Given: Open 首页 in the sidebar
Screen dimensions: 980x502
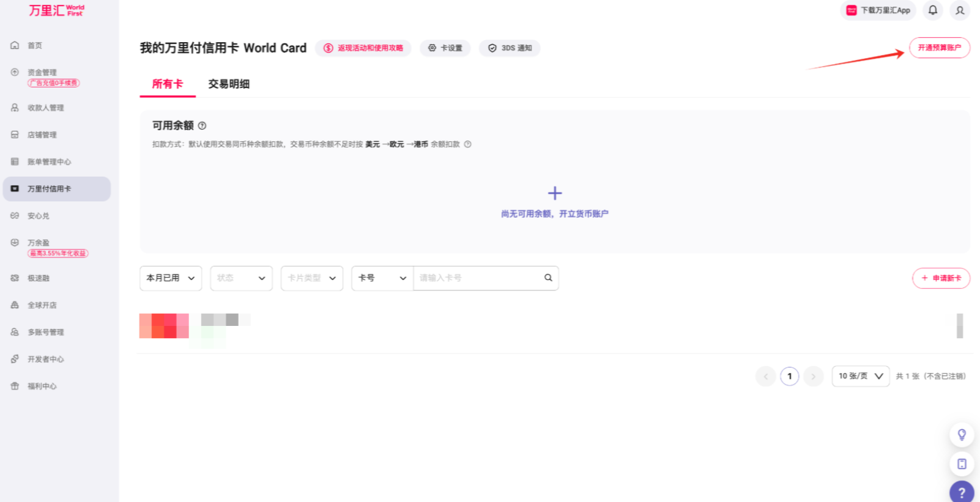Looking at the screenshot, I should (x=35, y=46).
